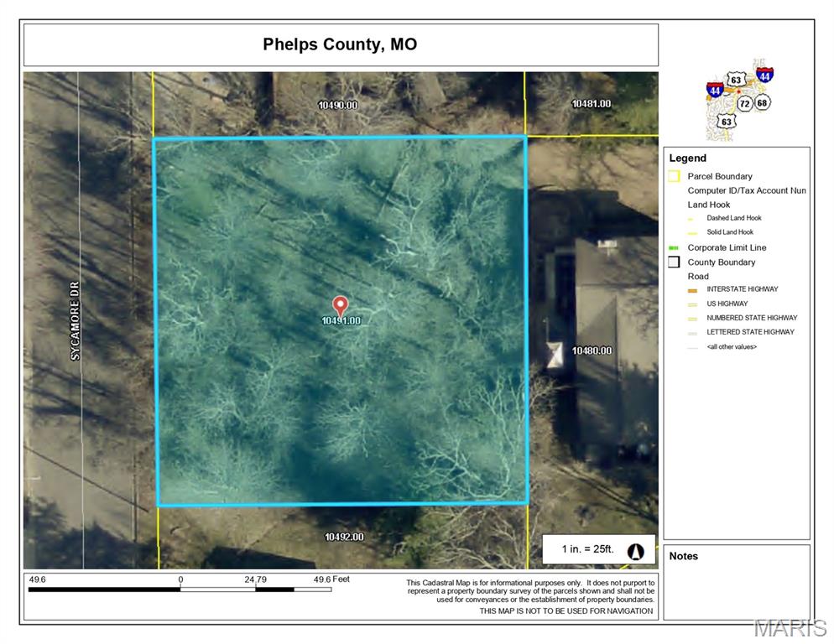Open the locator map thumbnail with highway shields
The width and height of the screenshot is (834, 644).
[x=739, y=100]
